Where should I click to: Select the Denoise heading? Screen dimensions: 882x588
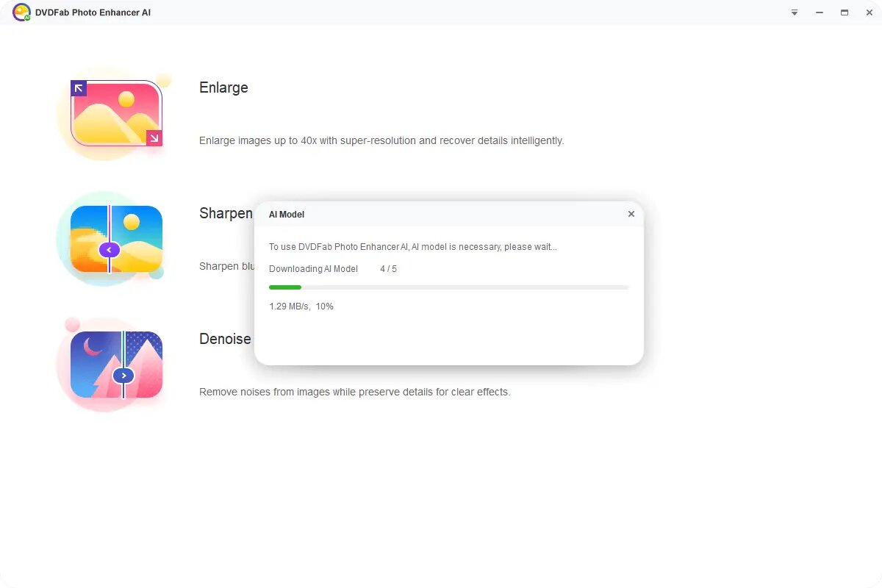(225, 339)
